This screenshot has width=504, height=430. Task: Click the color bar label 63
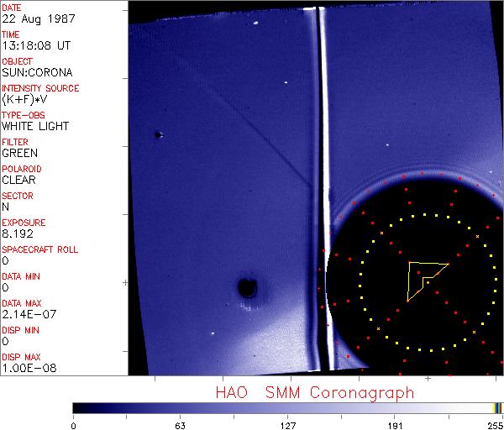coord(180,424)
